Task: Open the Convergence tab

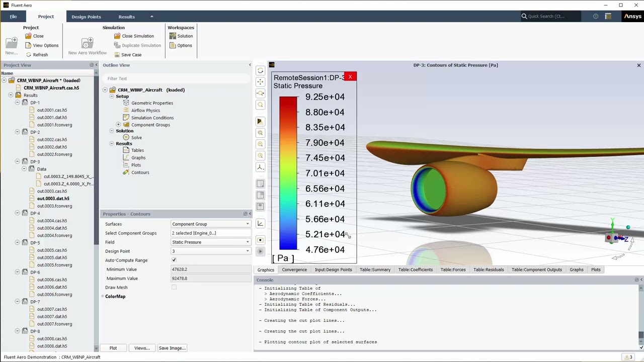Action: [294, 269]
